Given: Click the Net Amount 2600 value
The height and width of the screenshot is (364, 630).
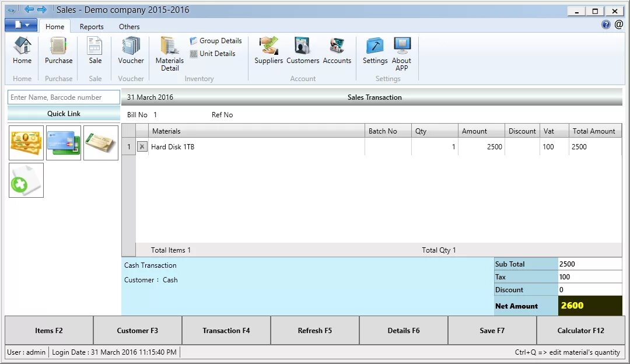Looking at the screenshot, I should point(590,306).
